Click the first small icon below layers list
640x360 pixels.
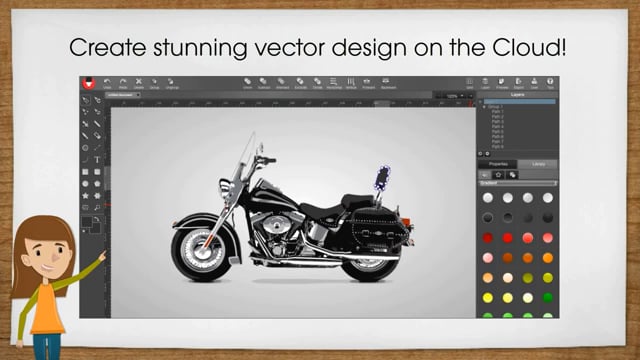(480, 154)
